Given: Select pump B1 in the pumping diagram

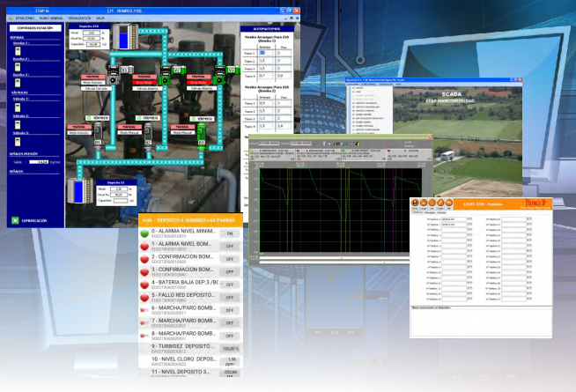Looking at the screenshot, I should pyautogui.click(x=98, y=135).
